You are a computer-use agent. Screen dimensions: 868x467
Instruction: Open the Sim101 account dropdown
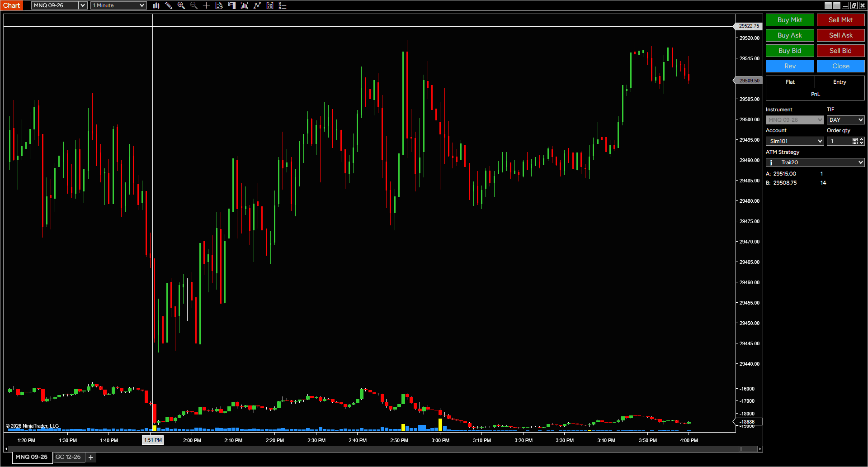795,141
